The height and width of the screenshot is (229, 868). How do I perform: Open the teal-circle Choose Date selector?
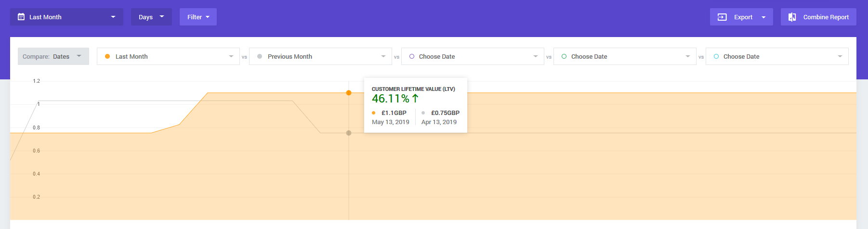777,56
